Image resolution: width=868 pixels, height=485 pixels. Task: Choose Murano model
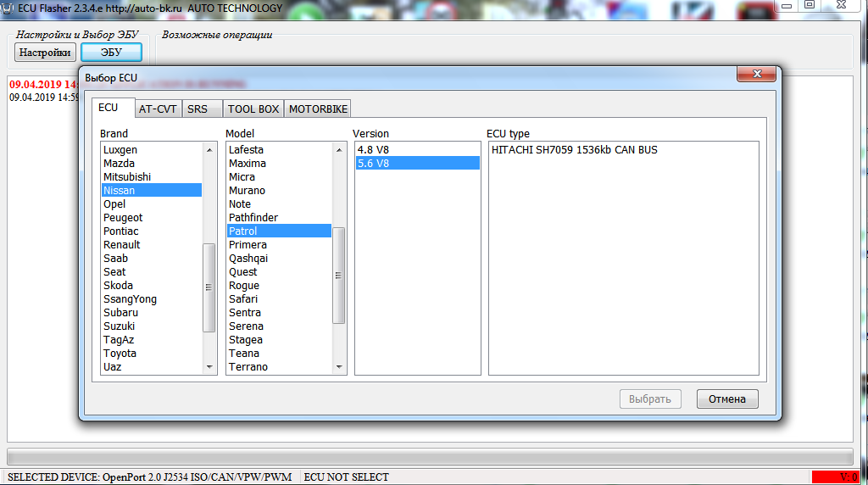(x=279, y=191)
